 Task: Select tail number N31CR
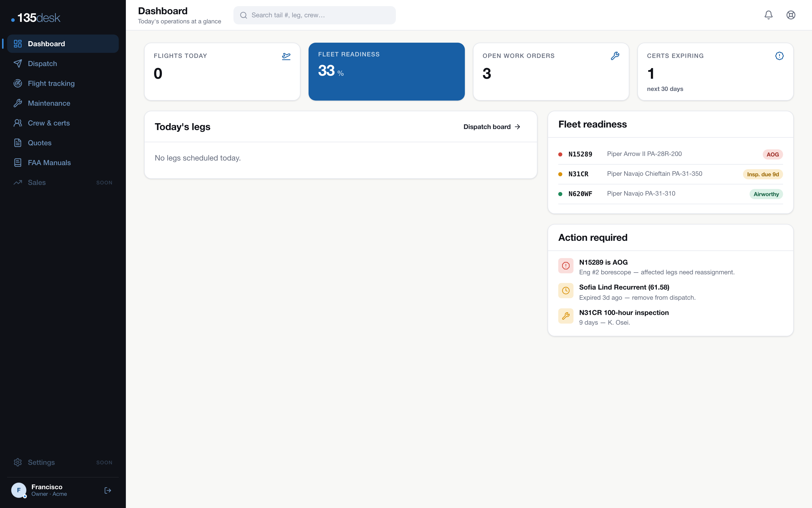tap(578, 174)
